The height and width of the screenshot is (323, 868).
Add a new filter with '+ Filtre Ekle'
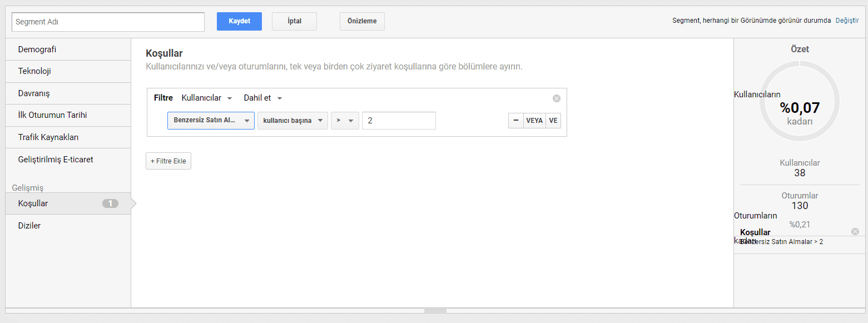pyautogui.click(x=168, y=161)
